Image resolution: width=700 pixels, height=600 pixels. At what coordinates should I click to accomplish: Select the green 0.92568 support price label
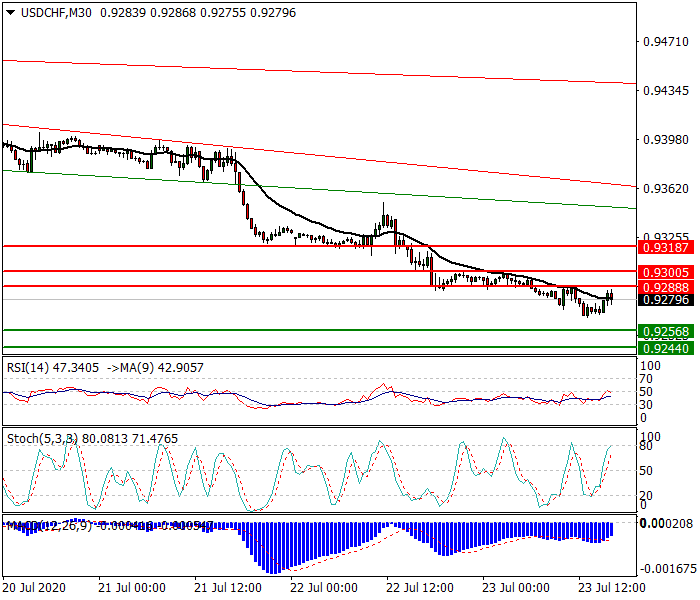(x=666, y=332)
